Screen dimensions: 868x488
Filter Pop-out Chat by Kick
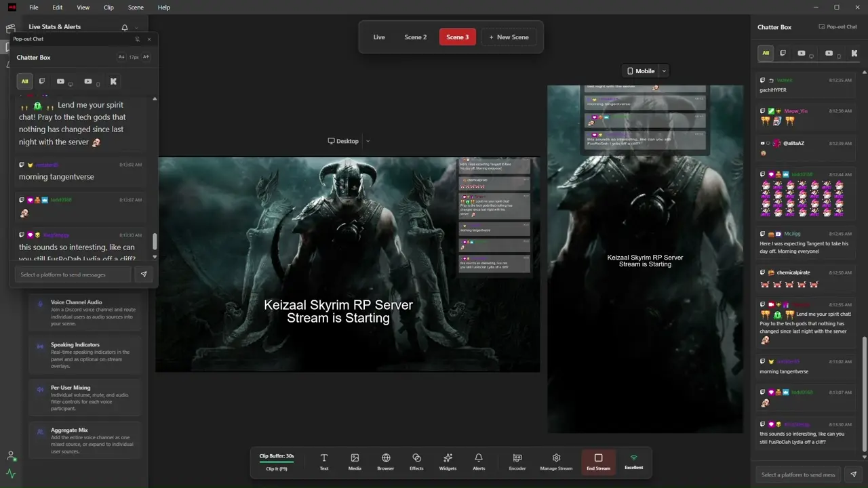[x=113, y=81]
